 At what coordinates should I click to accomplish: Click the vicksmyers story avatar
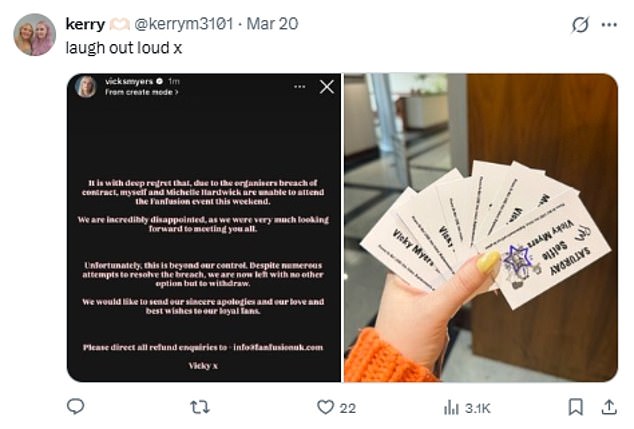coord(86,86)
